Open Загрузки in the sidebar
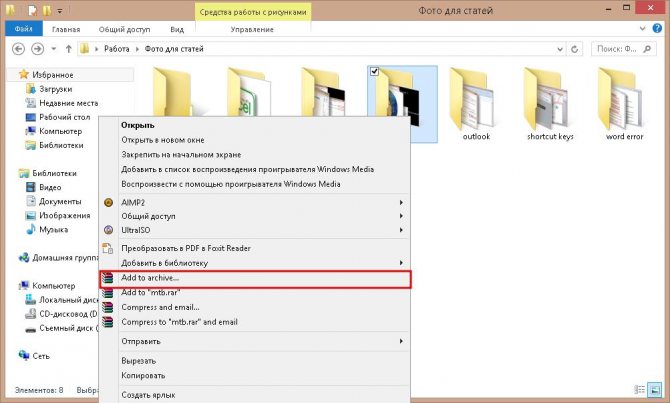The width and height of the screenshot is (670, 403). click(x=56, y=89)
